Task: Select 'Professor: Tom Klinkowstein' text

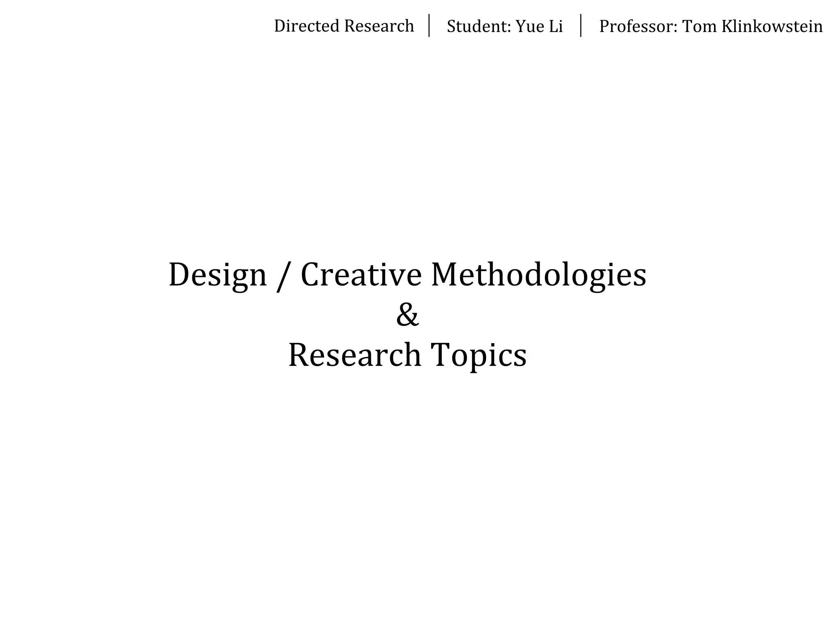Action: tap(711, 27)
